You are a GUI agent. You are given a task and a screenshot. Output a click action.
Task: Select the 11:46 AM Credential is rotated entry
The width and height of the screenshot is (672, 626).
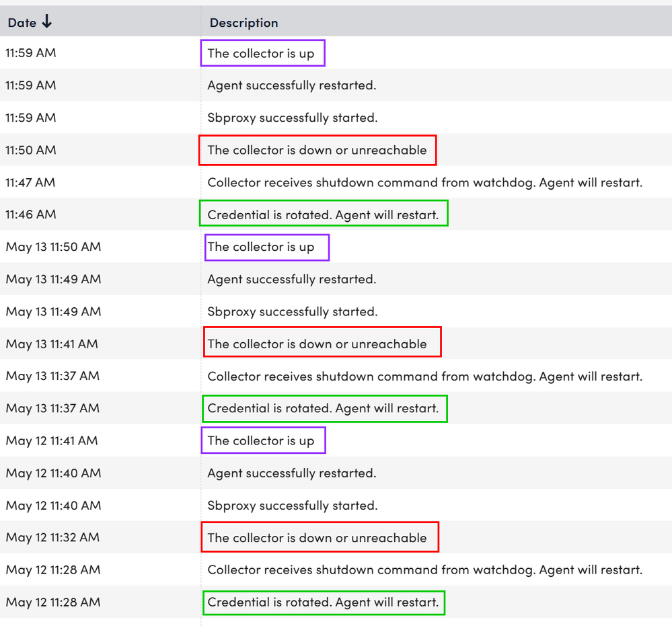323,214
